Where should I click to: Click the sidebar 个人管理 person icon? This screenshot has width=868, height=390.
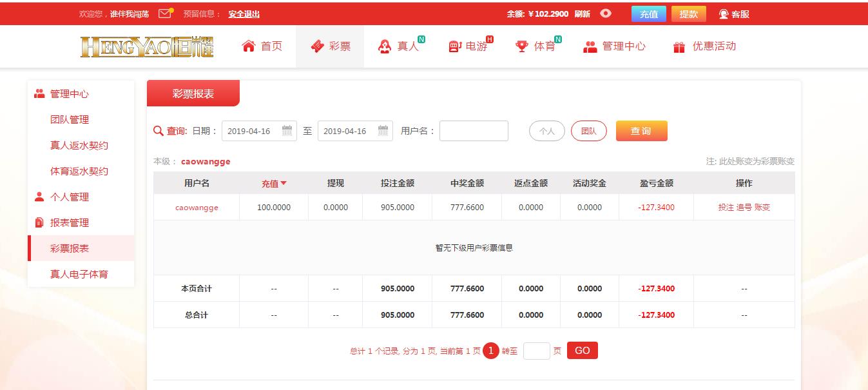(39, 197)
